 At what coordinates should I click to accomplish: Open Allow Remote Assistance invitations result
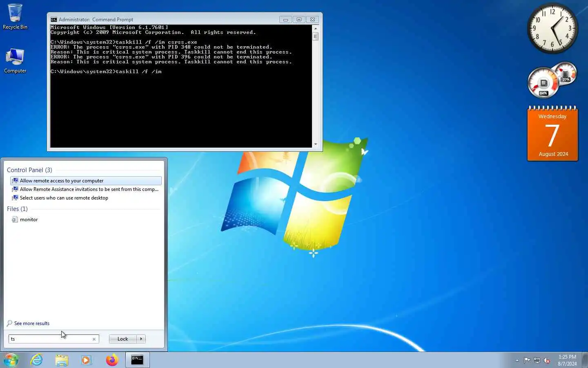(86, 189)
